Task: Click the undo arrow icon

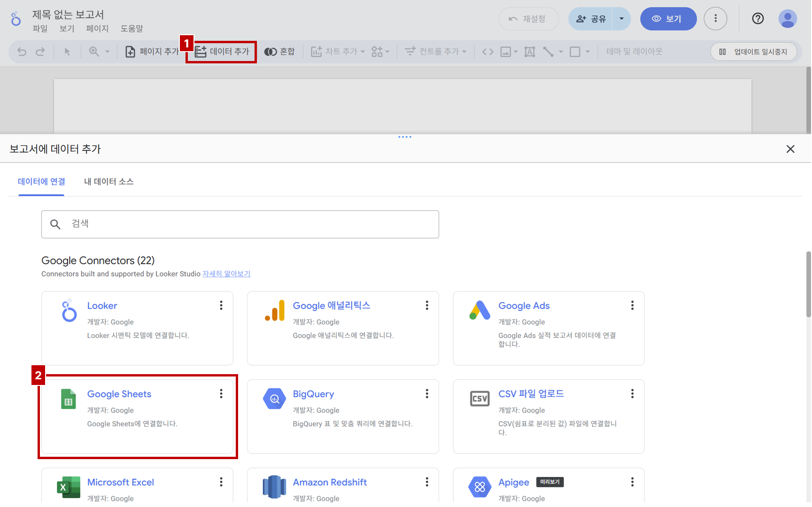Action: [x=22, y=52]
